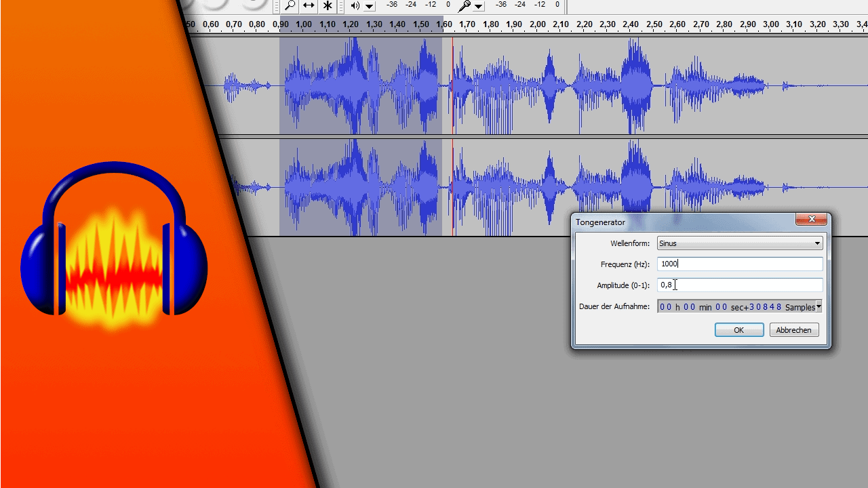Click the 'Dauer der Aufnahme:' label

click(614, 307)
